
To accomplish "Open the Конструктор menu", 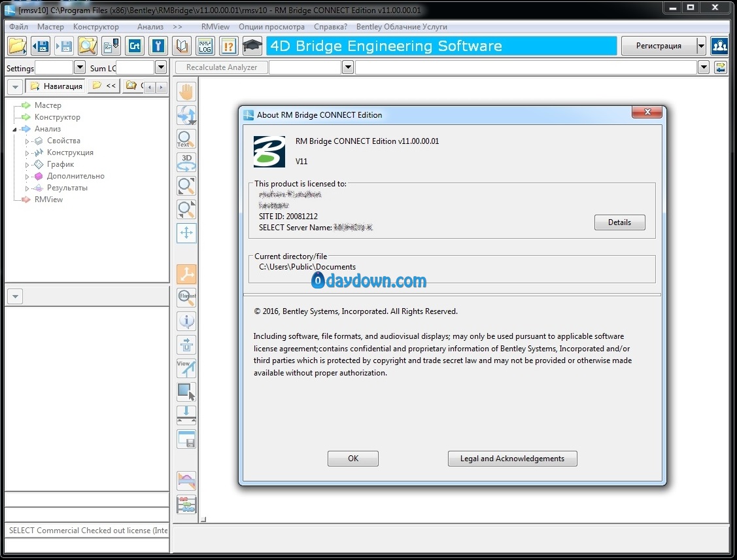I will coord(96,27).
